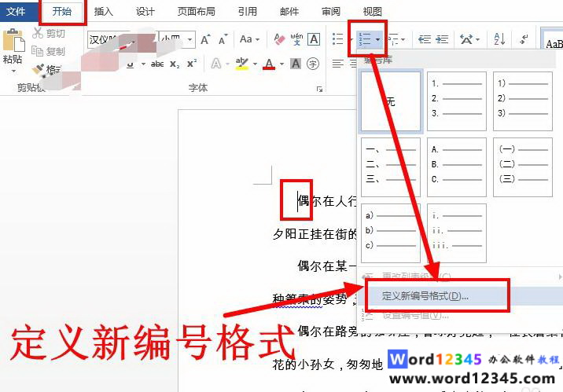Toggle subscript (x₂) formatting
This screenshot has width=563, height=392.
[x=174, y=64]
